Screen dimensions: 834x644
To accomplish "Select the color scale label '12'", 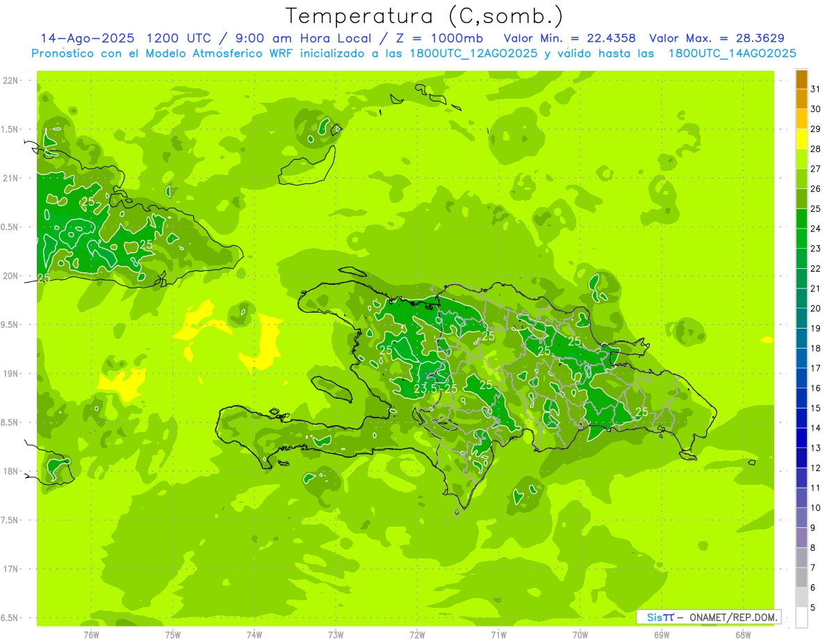I will 816,468.
